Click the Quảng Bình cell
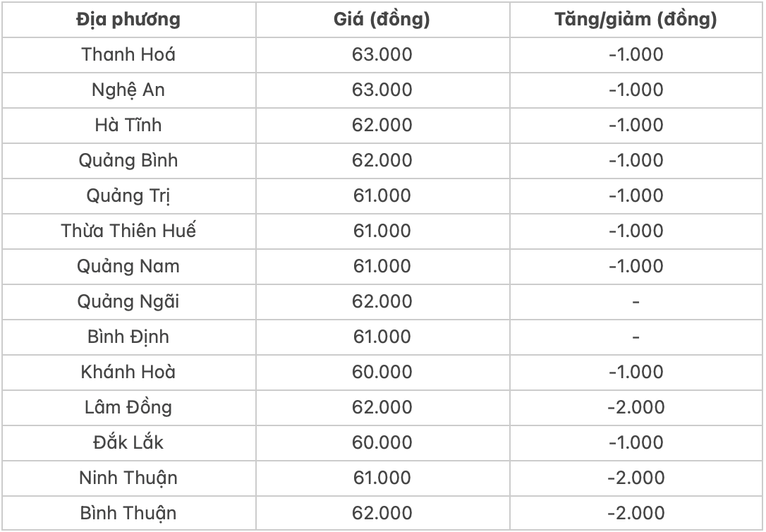 (128, 160)
